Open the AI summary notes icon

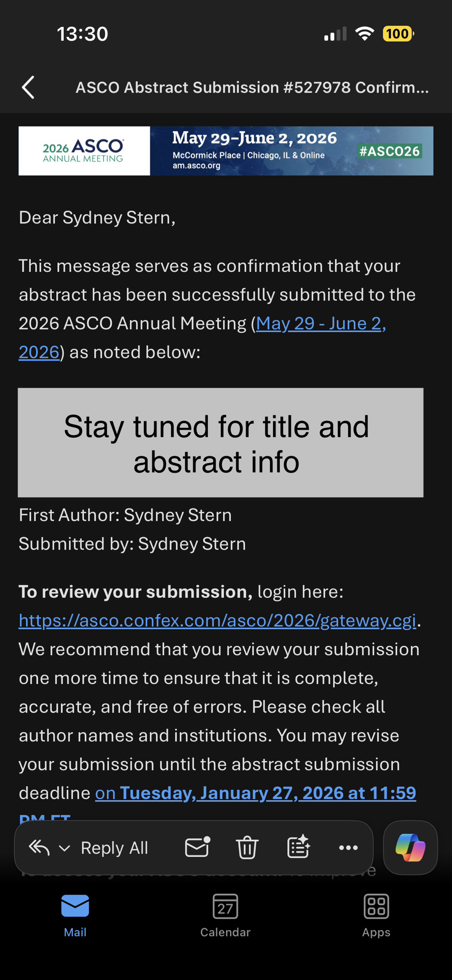298,847
